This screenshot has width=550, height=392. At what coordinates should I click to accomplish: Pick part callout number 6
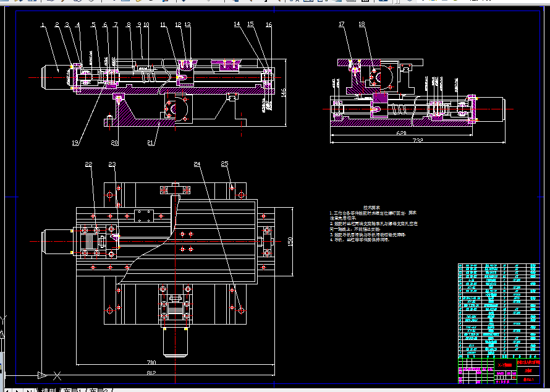pos(105,25)
